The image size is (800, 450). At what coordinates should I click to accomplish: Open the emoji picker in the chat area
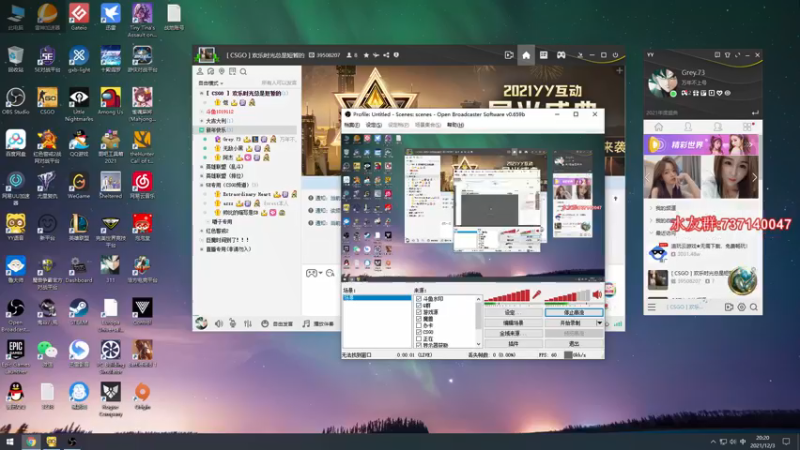point(330,273)
